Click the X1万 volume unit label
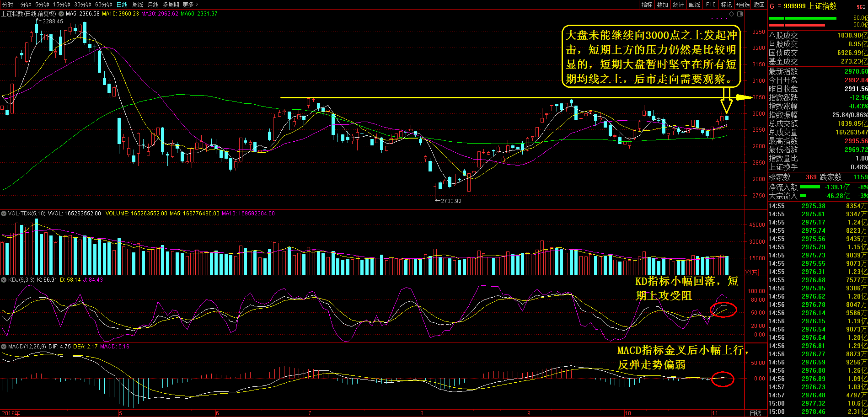The height and width of the screenshot is (417, 868). pos(751,272)
